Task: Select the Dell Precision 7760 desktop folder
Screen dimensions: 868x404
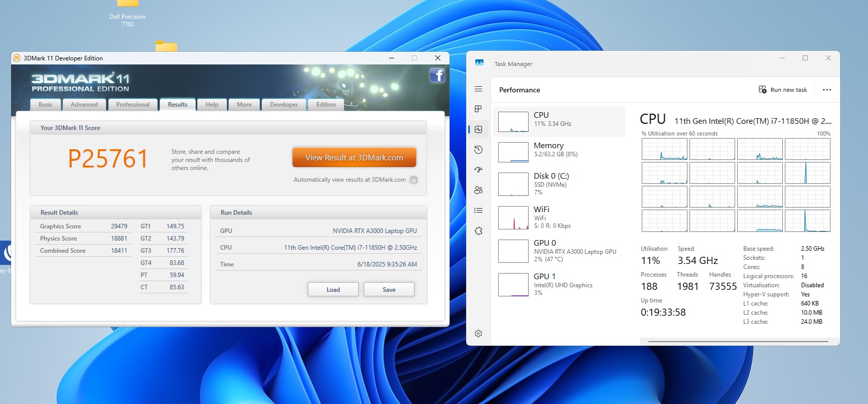Action: [127, 14]
